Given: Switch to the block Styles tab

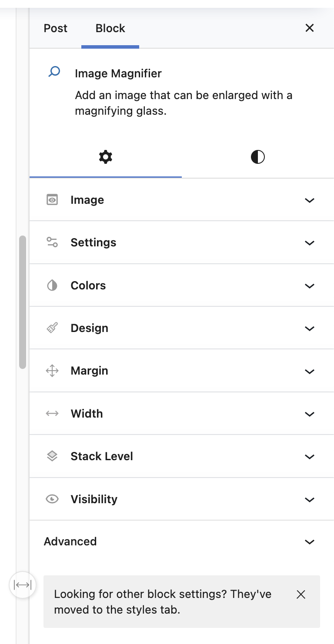Looking at the screenshot, I should click(x=257, y=157).
